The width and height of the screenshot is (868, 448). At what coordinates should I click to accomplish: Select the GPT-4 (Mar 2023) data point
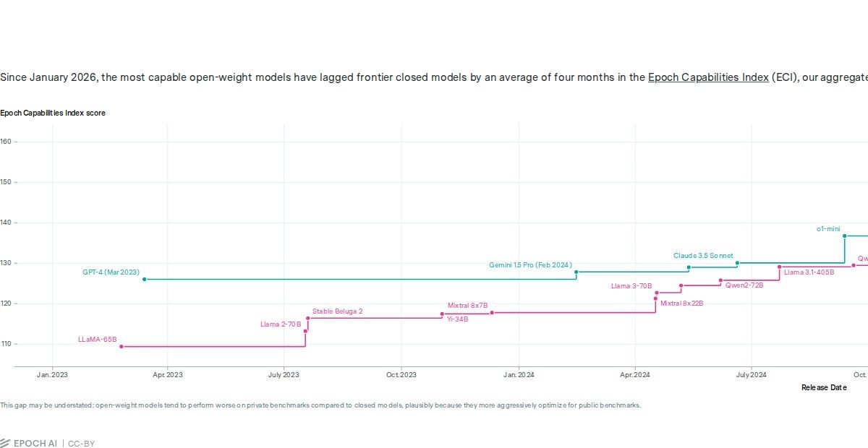(144, 279)
